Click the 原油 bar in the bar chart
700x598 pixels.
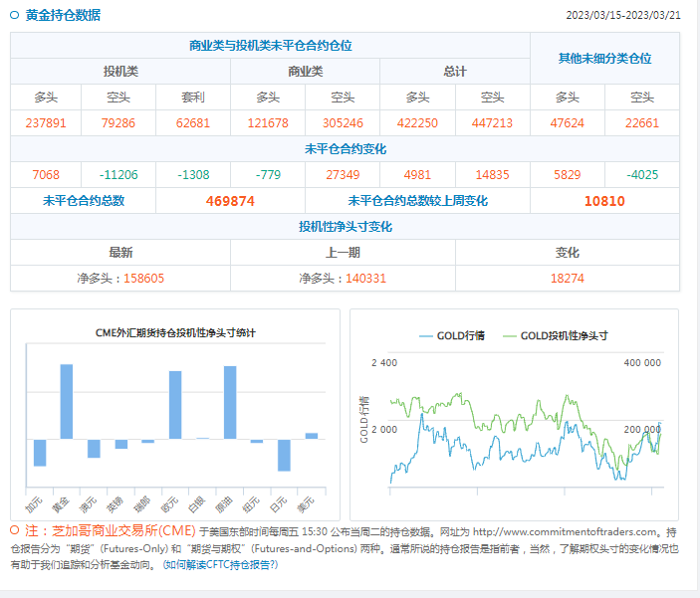pos(230,402)
